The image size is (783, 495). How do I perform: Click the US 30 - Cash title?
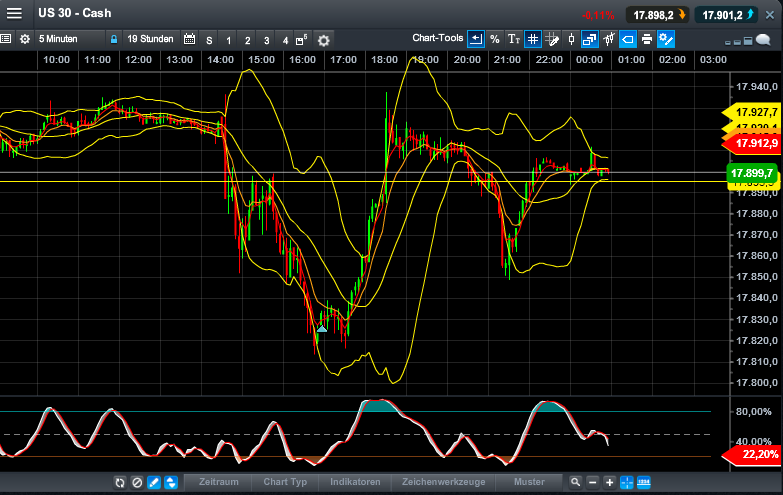[x=75, y=13]
